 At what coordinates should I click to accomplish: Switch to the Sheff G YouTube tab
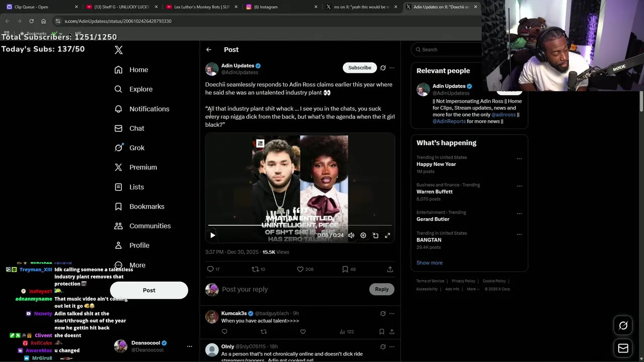[x=122, y=7]
